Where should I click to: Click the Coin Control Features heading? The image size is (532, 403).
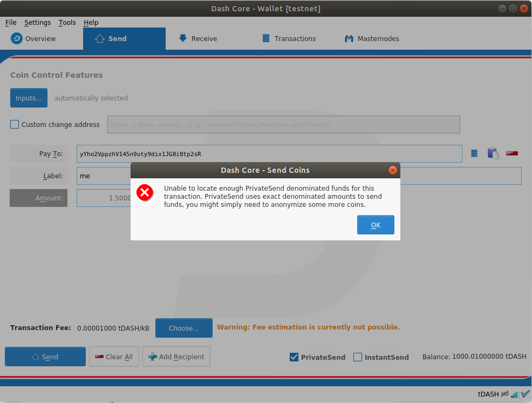(56, 75)
